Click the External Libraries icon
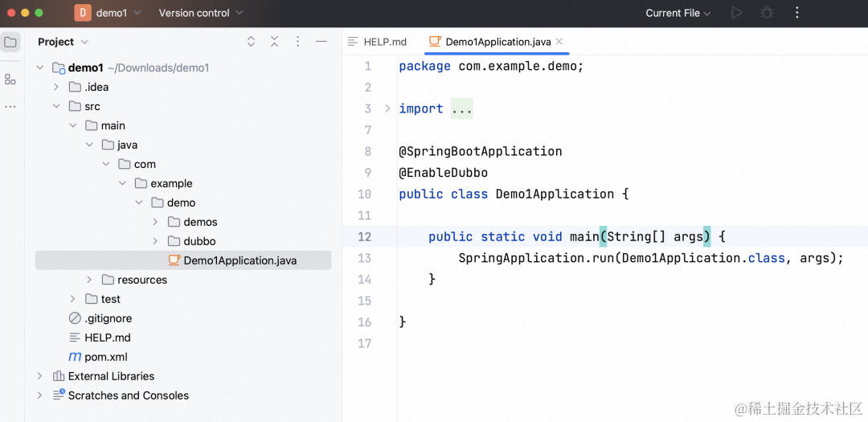868x422 pixels. pos(58,376)
